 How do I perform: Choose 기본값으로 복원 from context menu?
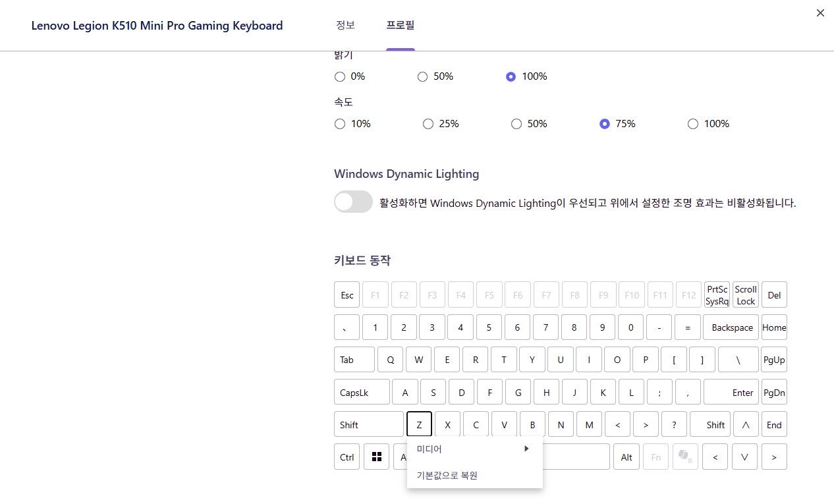[474, 475]
